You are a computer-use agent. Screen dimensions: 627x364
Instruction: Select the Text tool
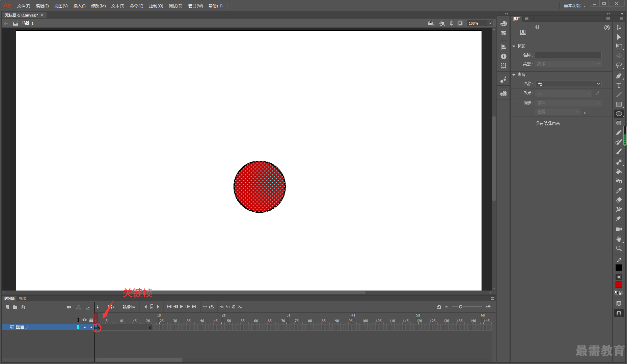(619, 85)
